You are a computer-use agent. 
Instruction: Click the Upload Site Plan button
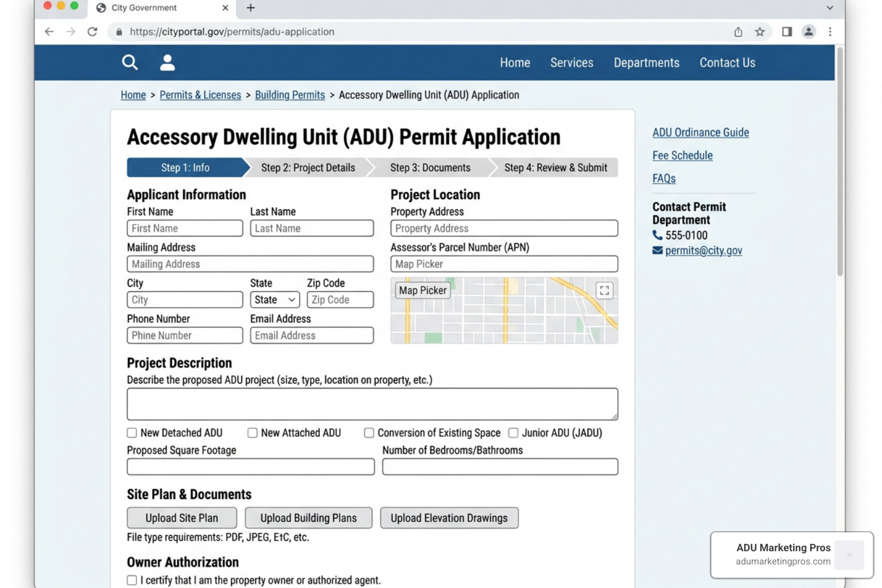tap(181, 518)
